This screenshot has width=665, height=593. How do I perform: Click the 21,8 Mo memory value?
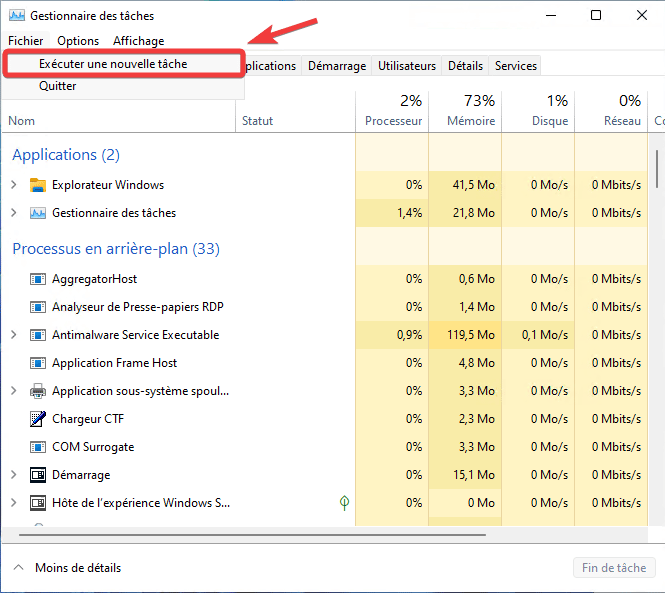[473, 213]
